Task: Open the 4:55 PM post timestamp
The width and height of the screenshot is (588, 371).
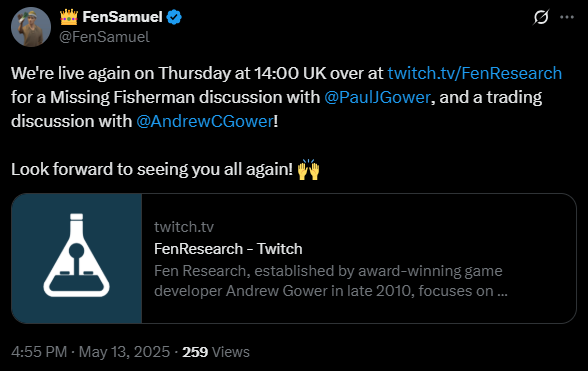Action: click(x=39, y=352)
